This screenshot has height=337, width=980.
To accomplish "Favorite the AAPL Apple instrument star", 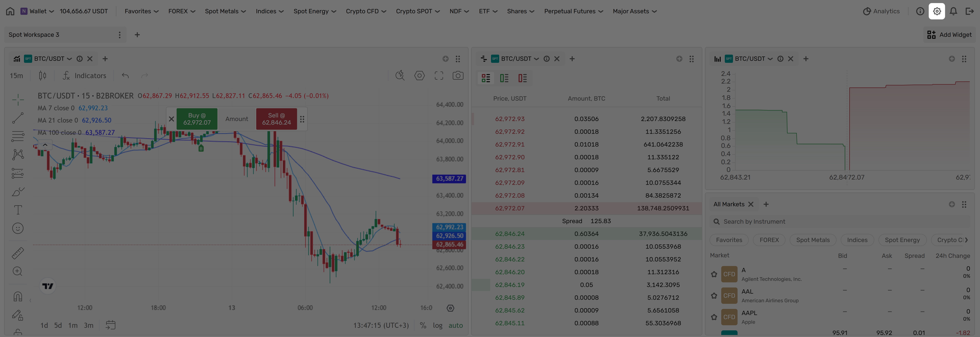I will (714, 317).
